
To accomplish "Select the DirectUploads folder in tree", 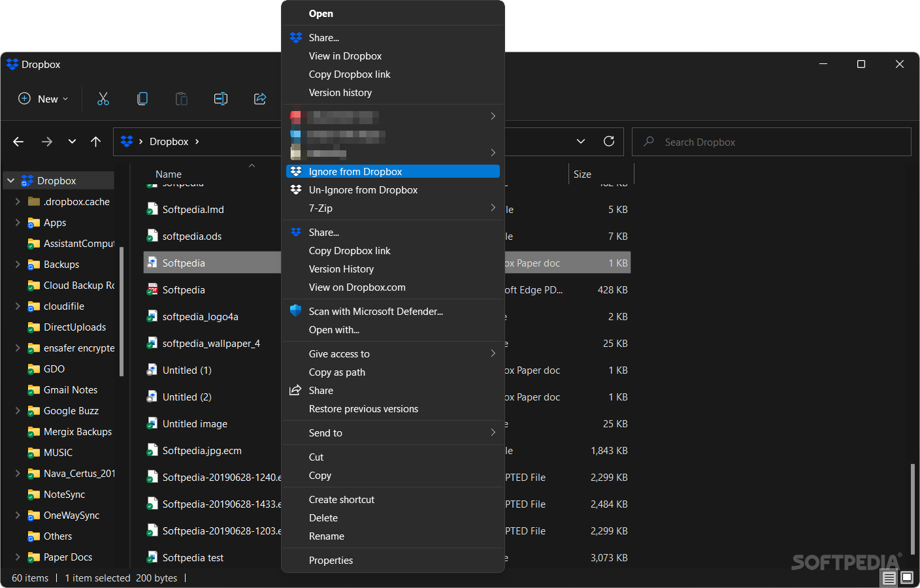I will 74,327.
